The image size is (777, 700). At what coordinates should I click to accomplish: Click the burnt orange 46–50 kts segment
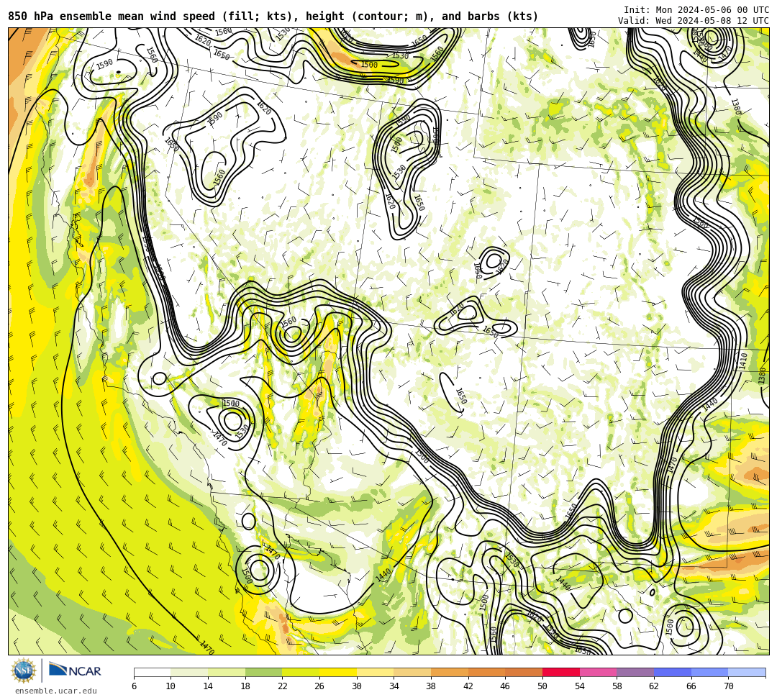click(x=524, y=672)
